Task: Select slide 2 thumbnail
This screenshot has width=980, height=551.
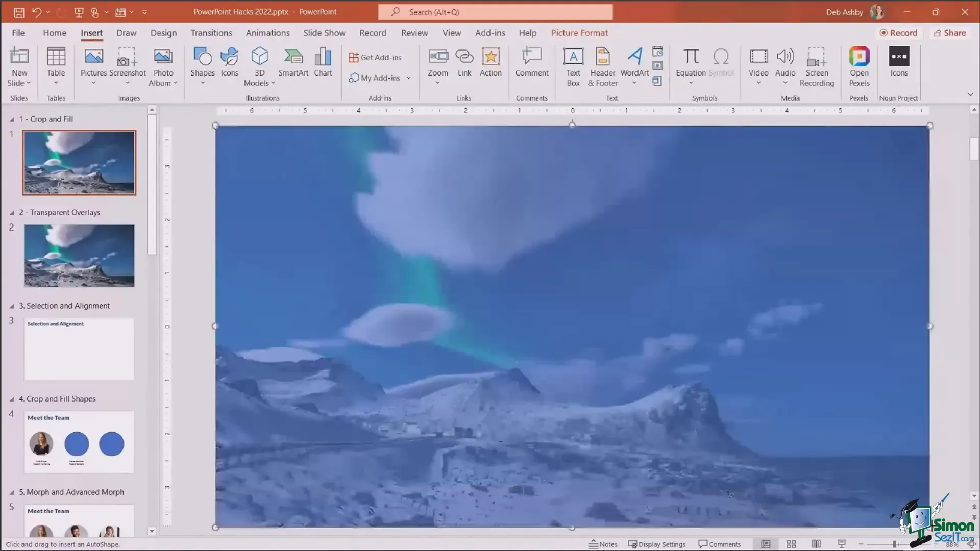Action: pos(79,256)
